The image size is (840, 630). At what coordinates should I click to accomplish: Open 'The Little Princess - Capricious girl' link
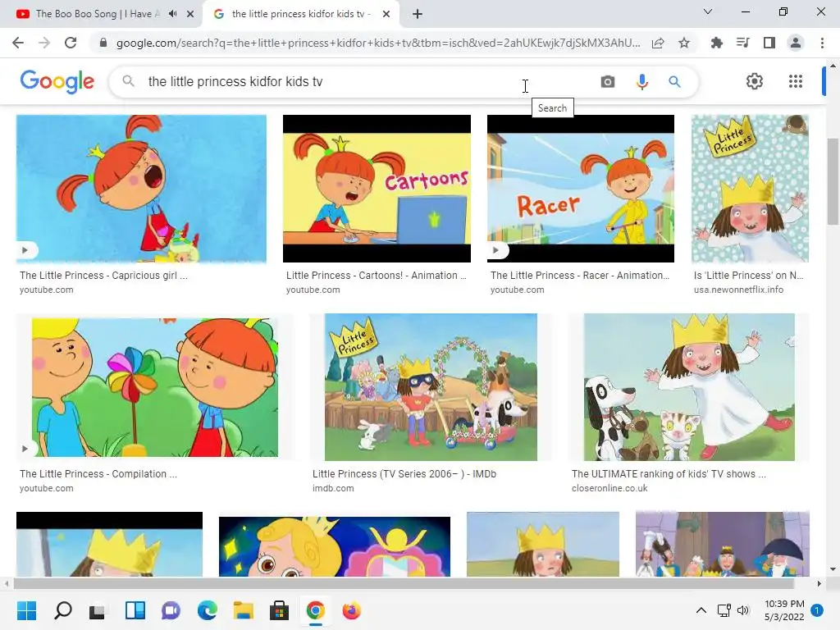[x=103, y=276]
